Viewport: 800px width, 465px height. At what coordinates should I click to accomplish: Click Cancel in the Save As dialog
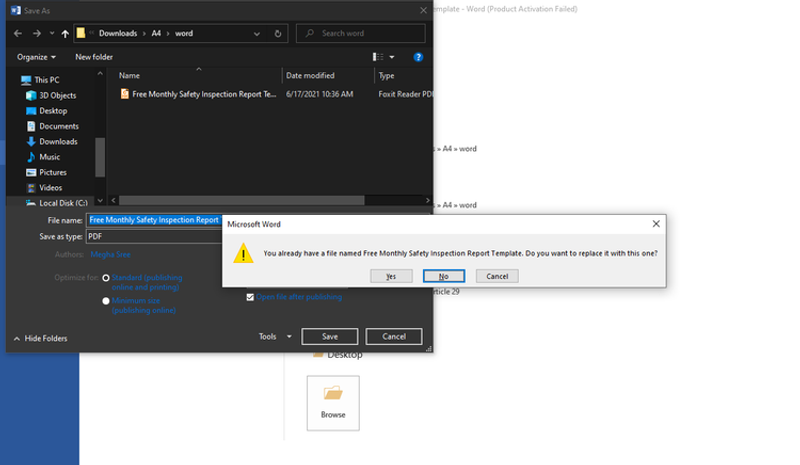[394, 336]
